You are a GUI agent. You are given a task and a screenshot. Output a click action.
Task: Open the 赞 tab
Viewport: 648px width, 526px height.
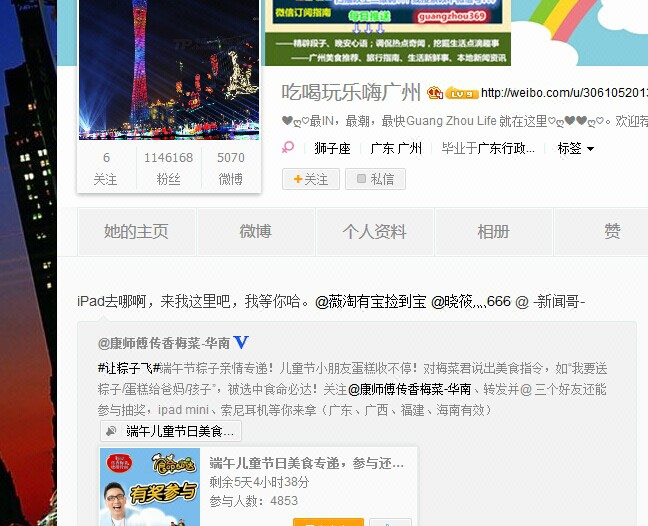pos(612,232)
